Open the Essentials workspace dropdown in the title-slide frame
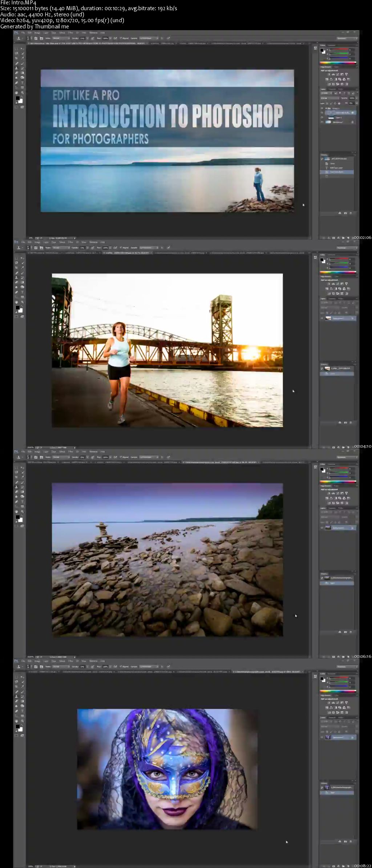 tap(347, 38)
